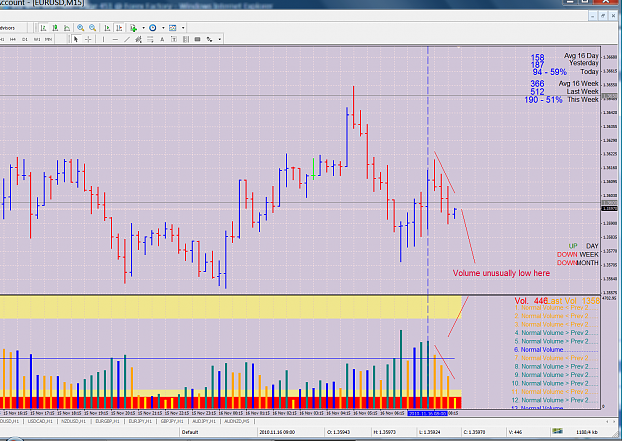Select the rectangle shape tool

click(x=197, y=39)
